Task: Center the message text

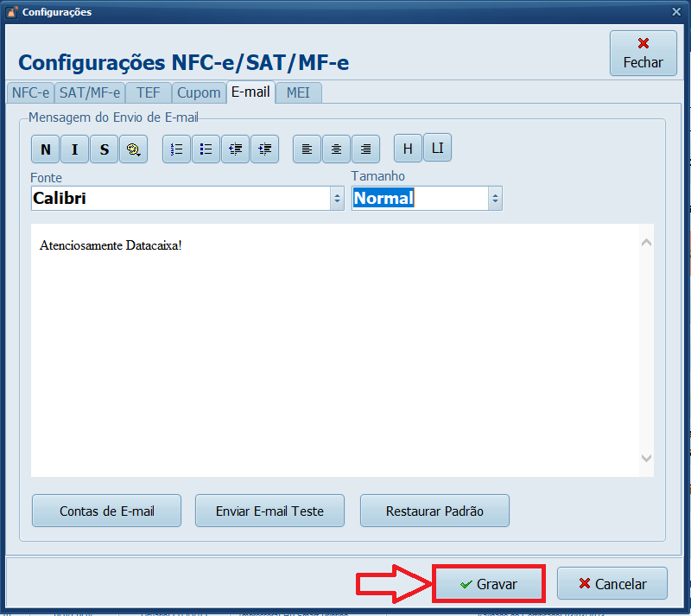Action: click(x=336, y=149)
